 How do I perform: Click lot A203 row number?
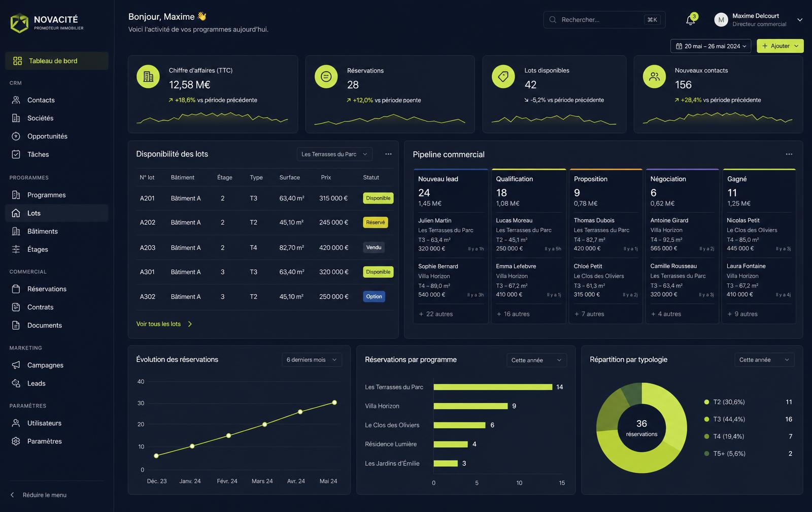[x=148, y=248]
